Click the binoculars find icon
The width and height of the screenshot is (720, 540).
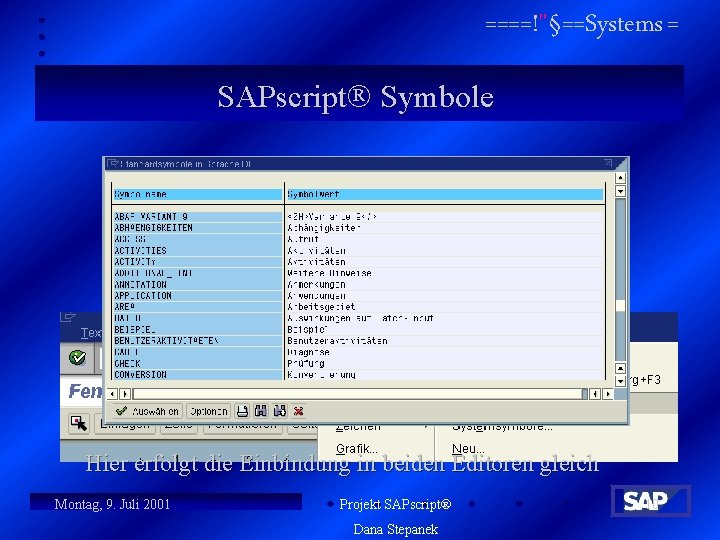(x=261, y=411)
